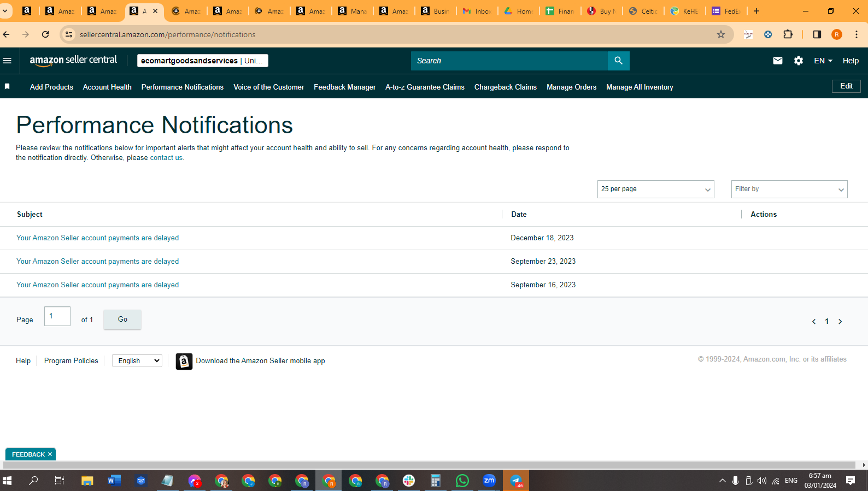This screenshot has width=868, height=491.
Task: Open the messages envelope icon
Action: point(778,61)
